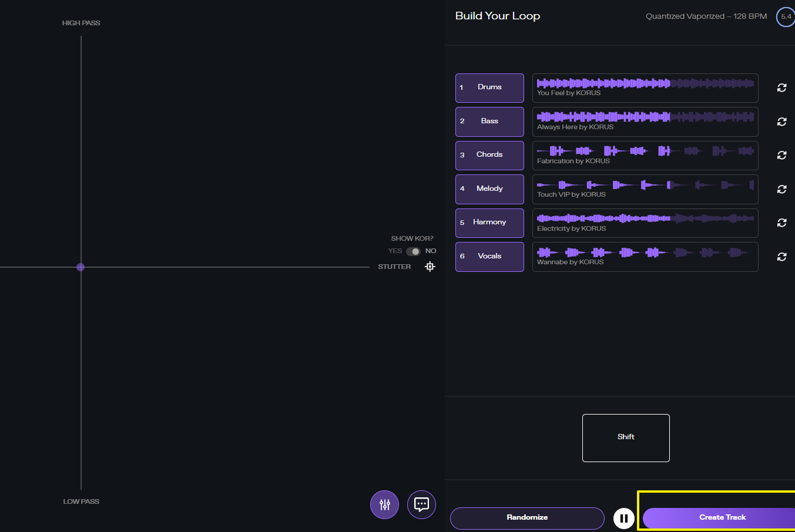Screen dimensions: 795x532
Task: Click the Quantized Vaporized – 128 BPM text
Action: 706,16
